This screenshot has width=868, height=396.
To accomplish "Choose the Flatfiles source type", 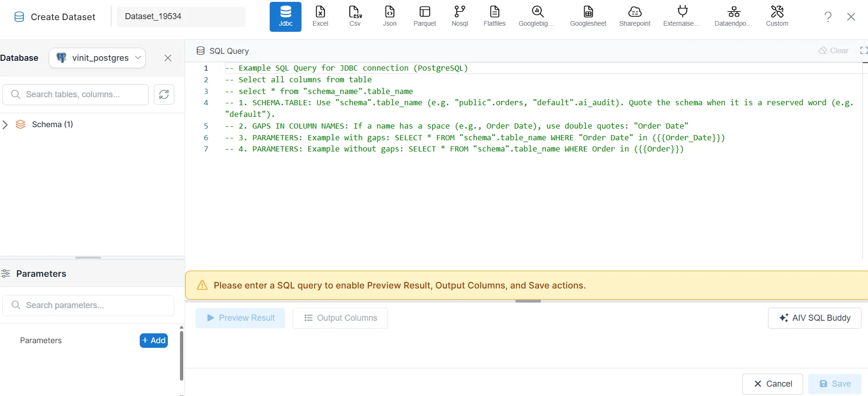I will point(495,17).
